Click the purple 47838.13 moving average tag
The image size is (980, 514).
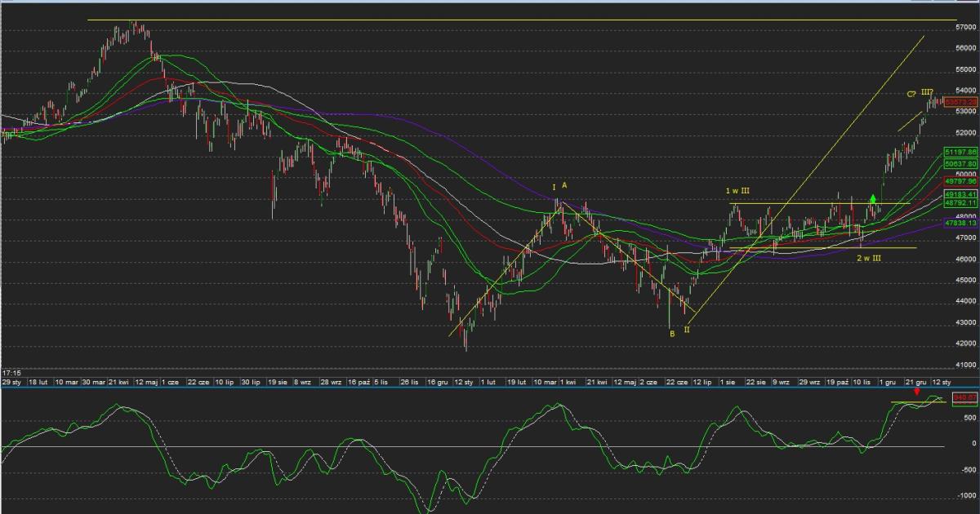click(961, 222)
